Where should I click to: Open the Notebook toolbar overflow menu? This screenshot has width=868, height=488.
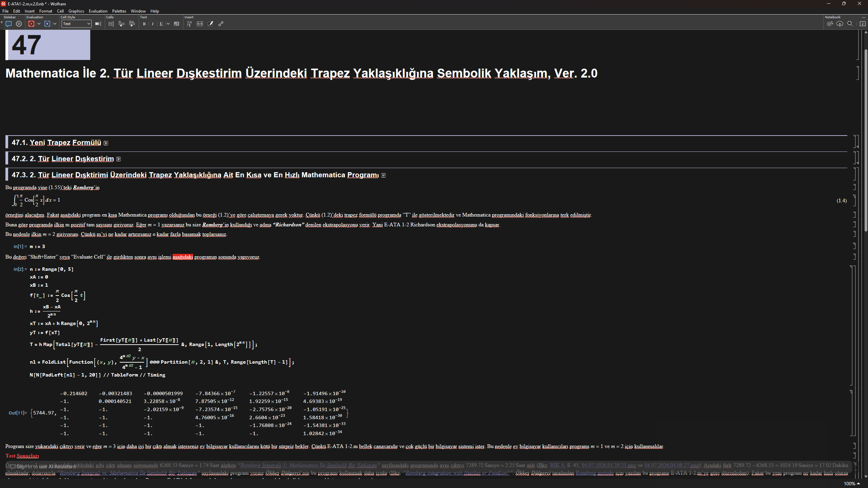(863, 17)
